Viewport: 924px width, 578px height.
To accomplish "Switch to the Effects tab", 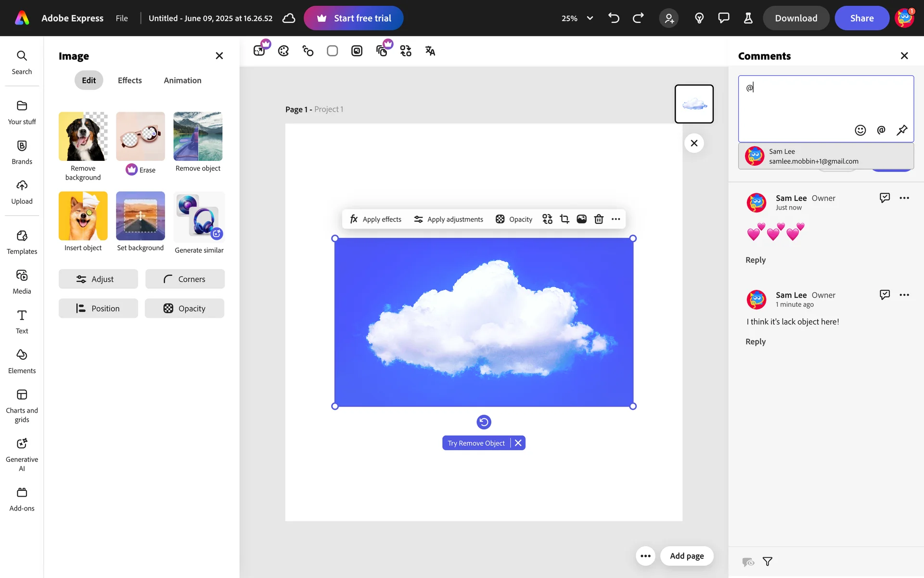I will (x=130, y=80).
